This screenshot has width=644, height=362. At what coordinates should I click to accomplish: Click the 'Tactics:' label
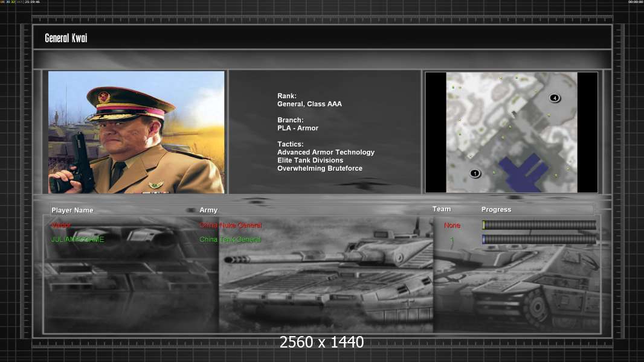tap(291, 144)
